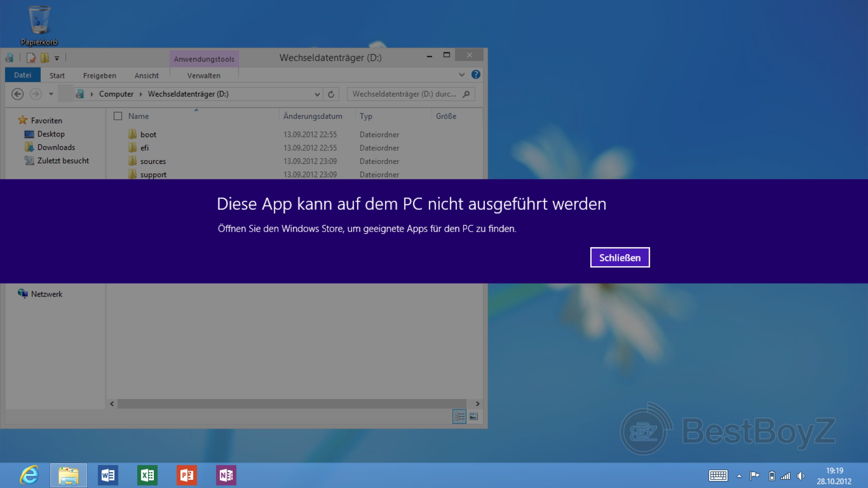Expand the ribbon with chevron arrow

[x=461, y=75]
